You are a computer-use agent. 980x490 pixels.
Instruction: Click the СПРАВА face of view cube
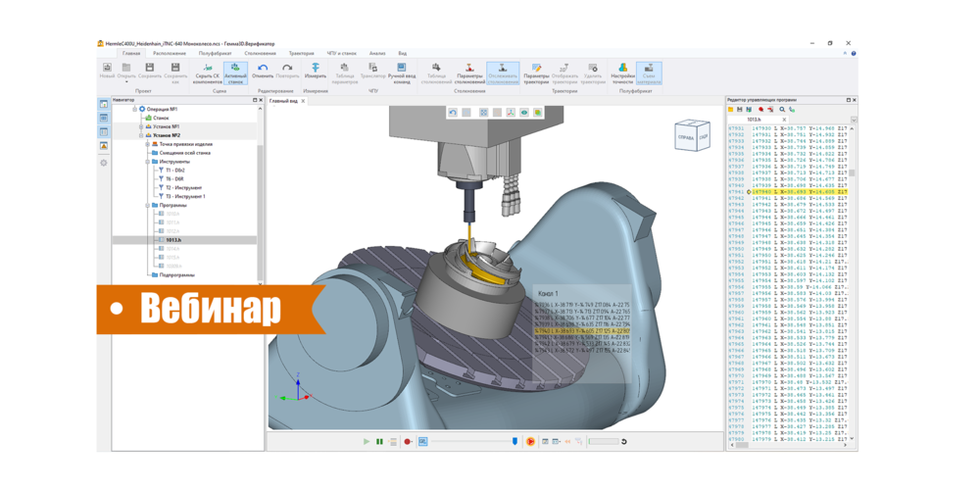coord(686,137)
